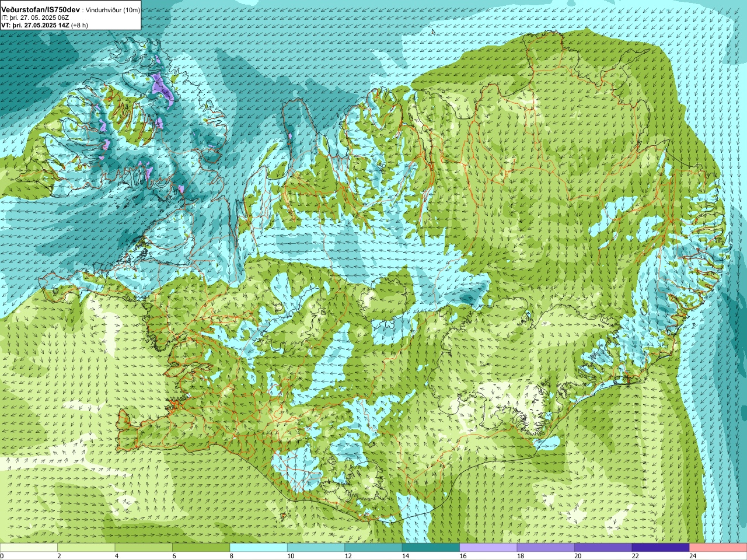
Task: Click the 0–2 palest yellow legend swatch
Action: 29,548
